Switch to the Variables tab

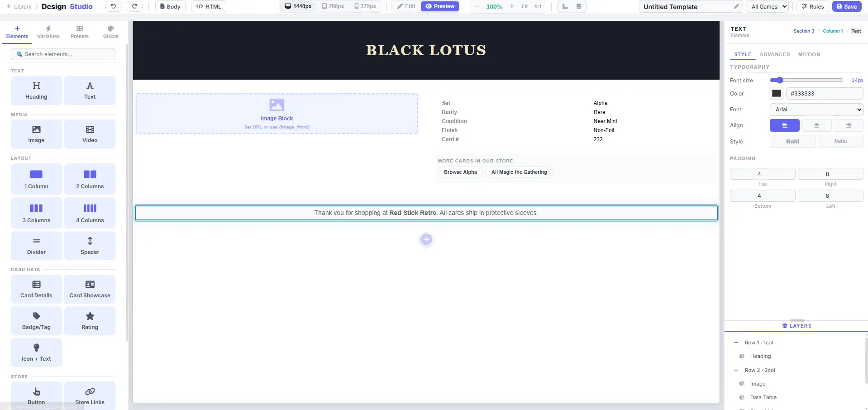click(x=48, y=32)
